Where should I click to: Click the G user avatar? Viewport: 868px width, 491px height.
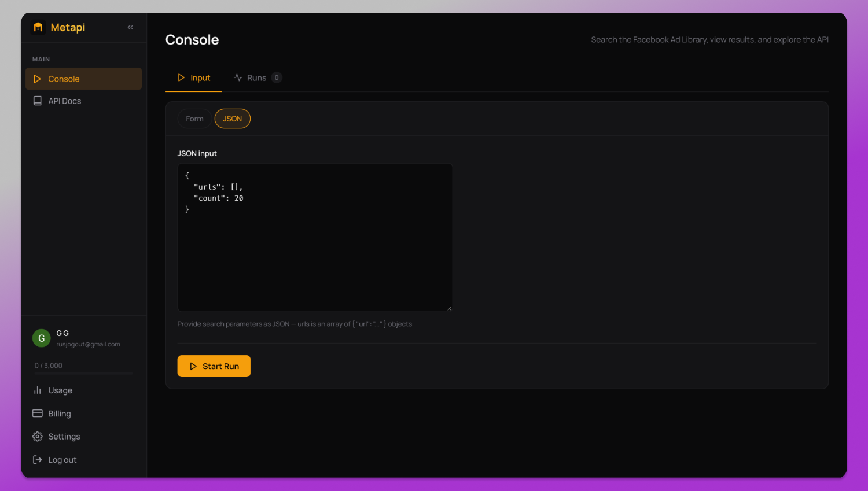click(x=42, y=338)
